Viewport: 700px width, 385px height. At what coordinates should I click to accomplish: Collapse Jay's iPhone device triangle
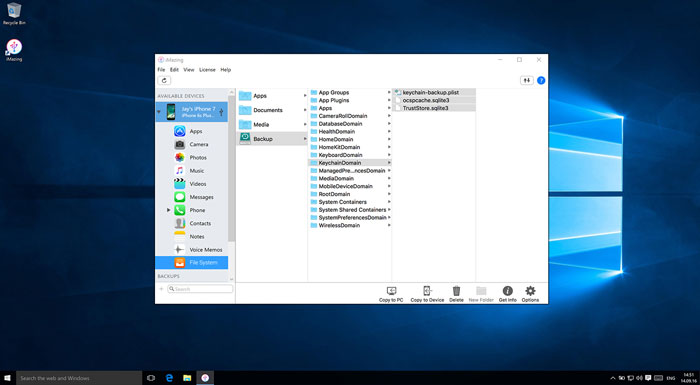pyautogui.click(x=159, y=112)
